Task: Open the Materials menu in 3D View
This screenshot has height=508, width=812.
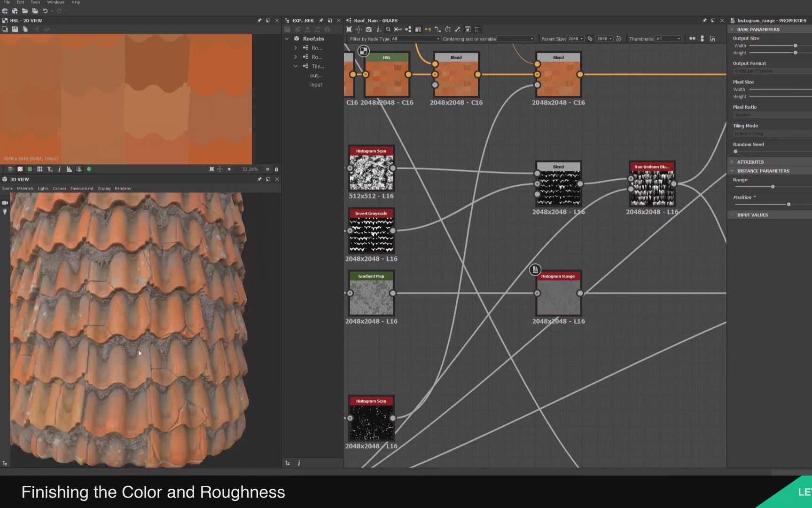Action: click(x=25, y=188)
